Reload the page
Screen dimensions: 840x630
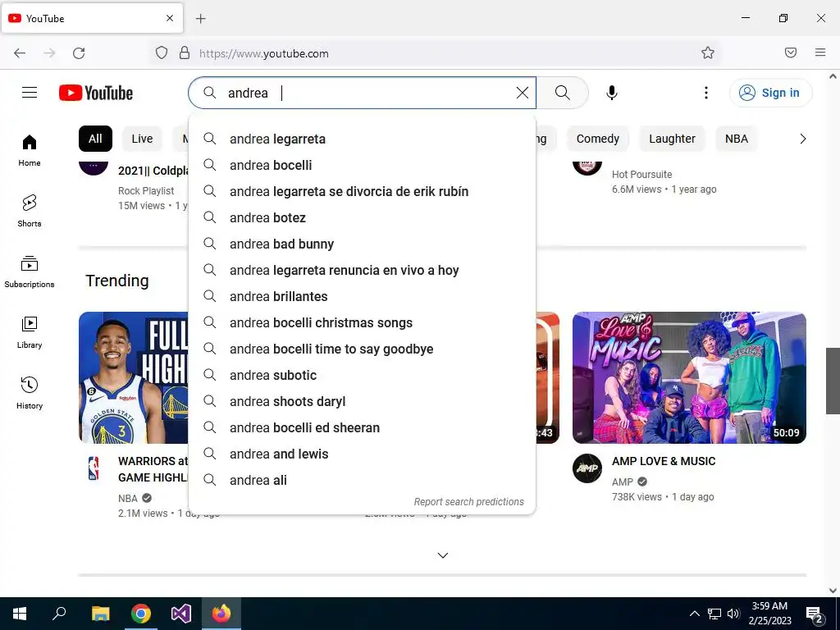point(79,53)
